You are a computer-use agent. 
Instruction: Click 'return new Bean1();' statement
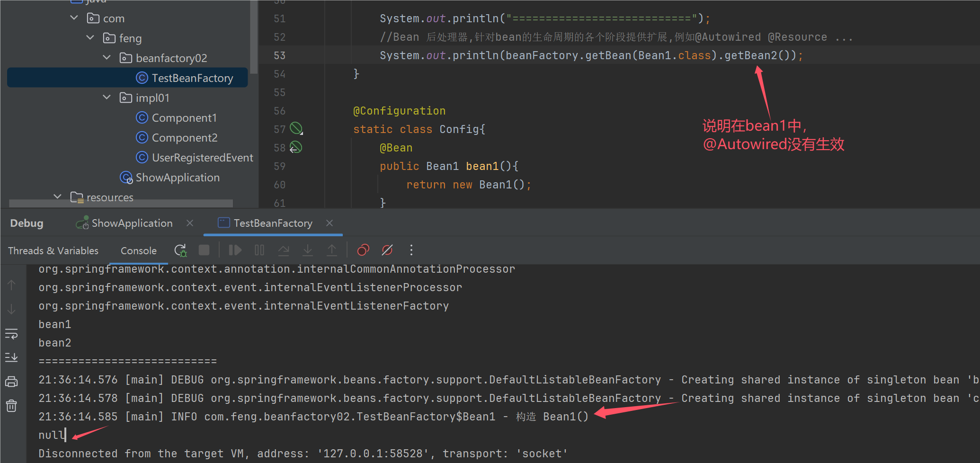(468, 185)
